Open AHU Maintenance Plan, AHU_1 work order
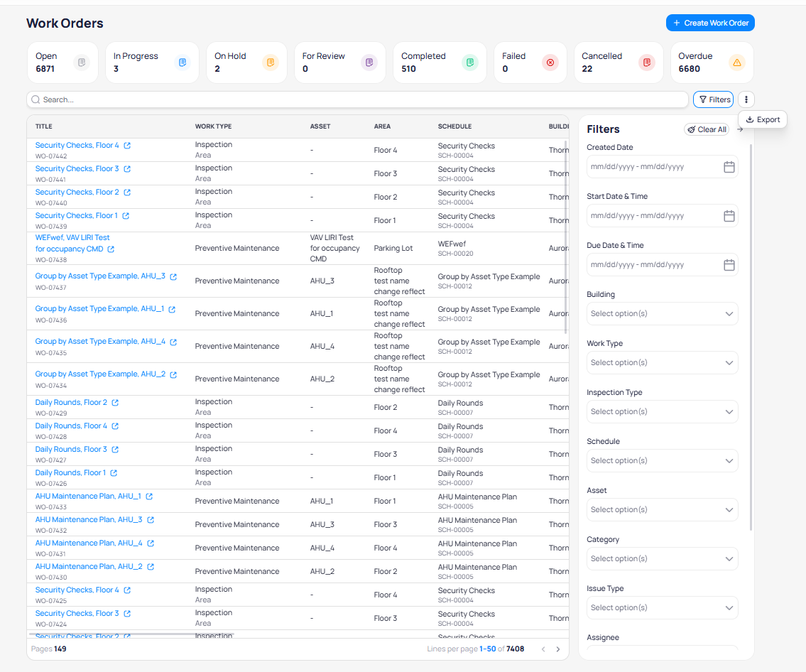The image size is (806, 672). tap(88, 497)
